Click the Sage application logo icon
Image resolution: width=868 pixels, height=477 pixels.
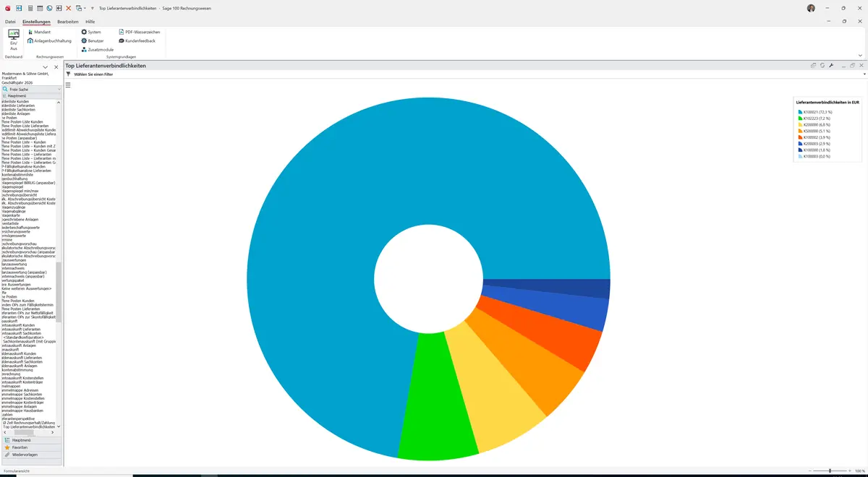(7, 8)
